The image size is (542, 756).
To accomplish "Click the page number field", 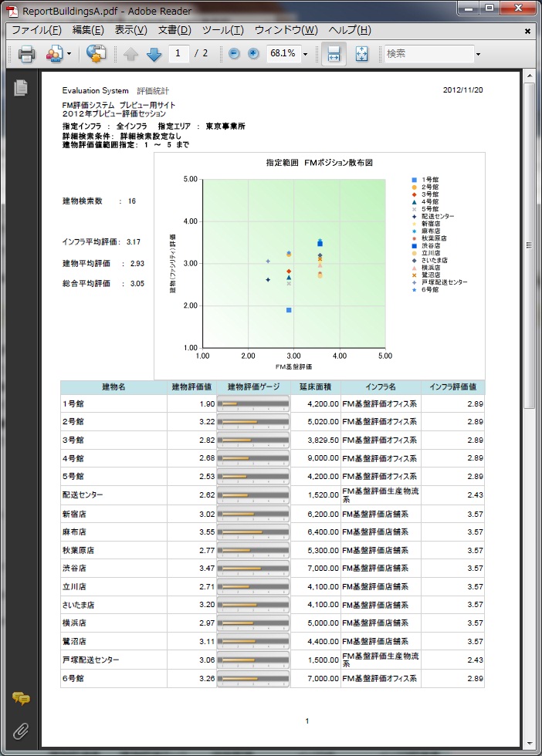I will (x=178, y=53).
